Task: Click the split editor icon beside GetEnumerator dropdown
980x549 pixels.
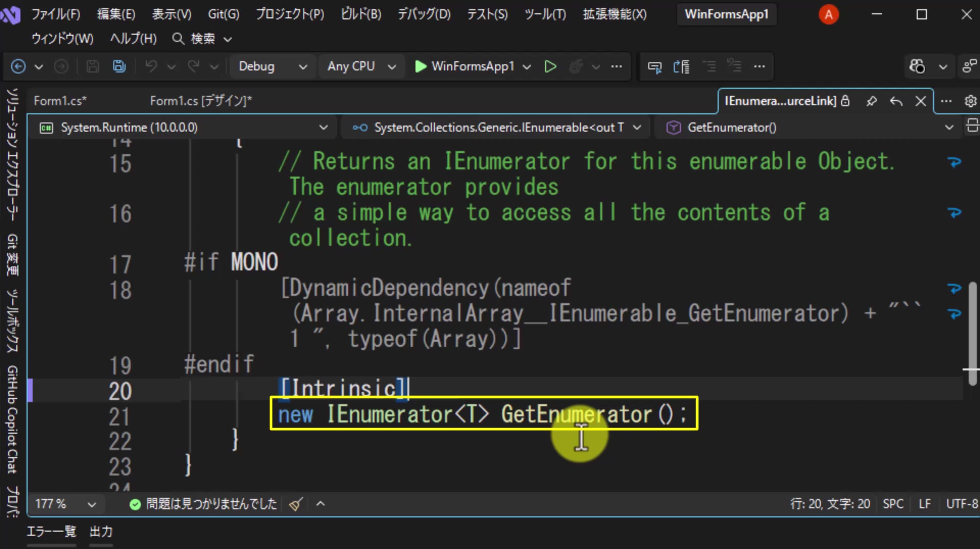Action: [972, 127]
